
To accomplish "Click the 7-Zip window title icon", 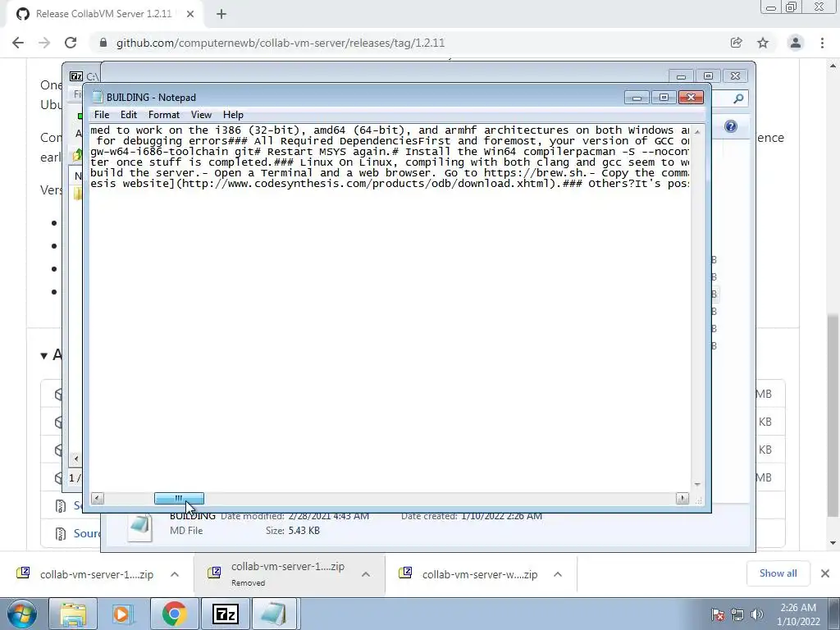I will point(76,76).
